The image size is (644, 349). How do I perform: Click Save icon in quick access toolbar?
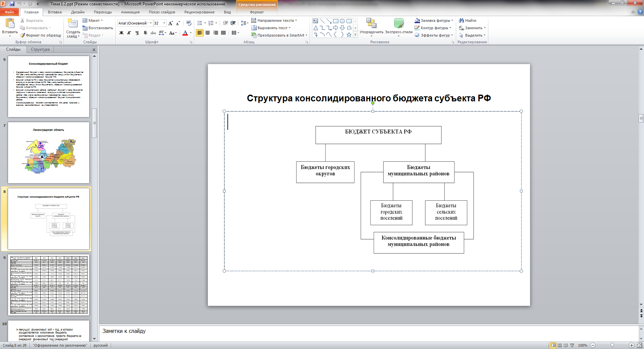(x=12, y=4)
